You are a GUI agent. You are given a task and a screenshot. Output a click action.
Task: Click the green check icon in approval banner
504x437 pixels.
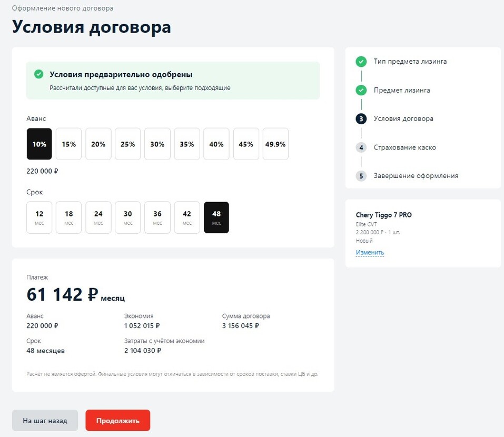pyautogui.click(x=38, y=74)
